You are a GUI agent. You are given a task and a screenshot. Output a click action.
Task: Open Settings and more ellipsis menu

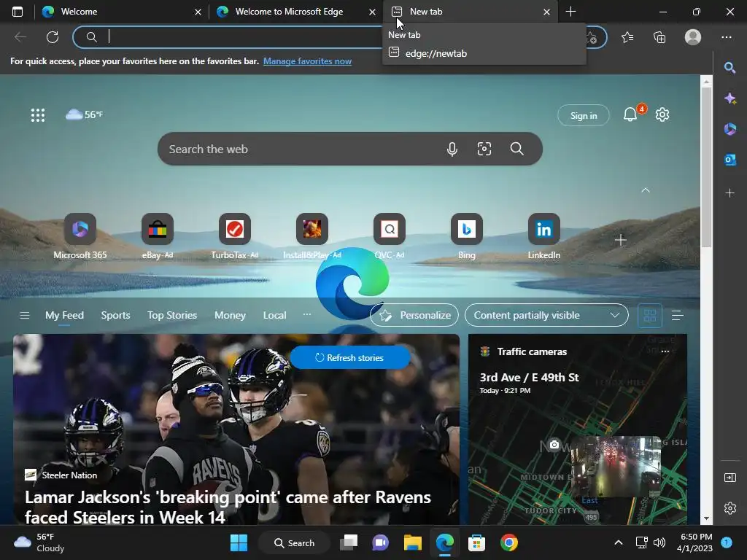[x=726, y=37]
